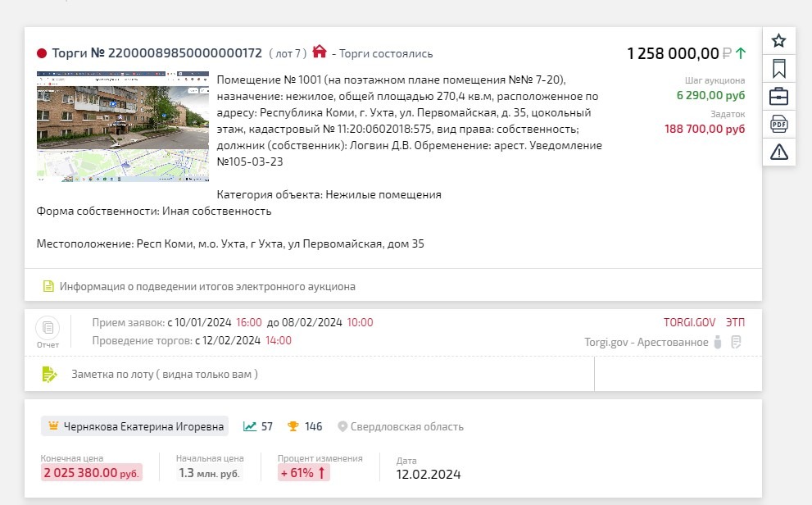Open auction number 22000089850000000172 title
The height and width of the screenshot is (505, 812).
coord(157,52)
